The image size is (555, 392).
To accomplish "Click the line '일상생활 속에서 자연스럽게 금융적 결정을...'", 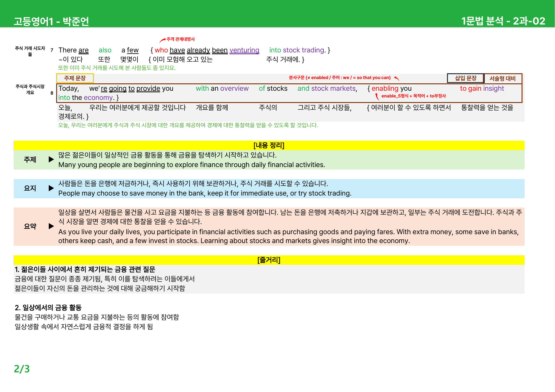I will 84,327.
